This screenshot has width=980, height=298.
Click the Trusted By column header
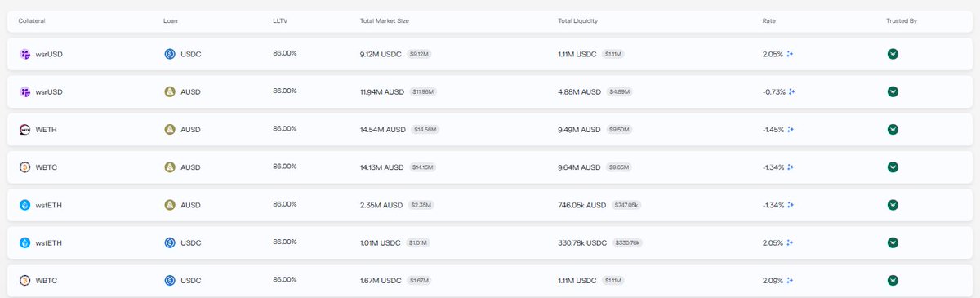(x=902, y=20)
